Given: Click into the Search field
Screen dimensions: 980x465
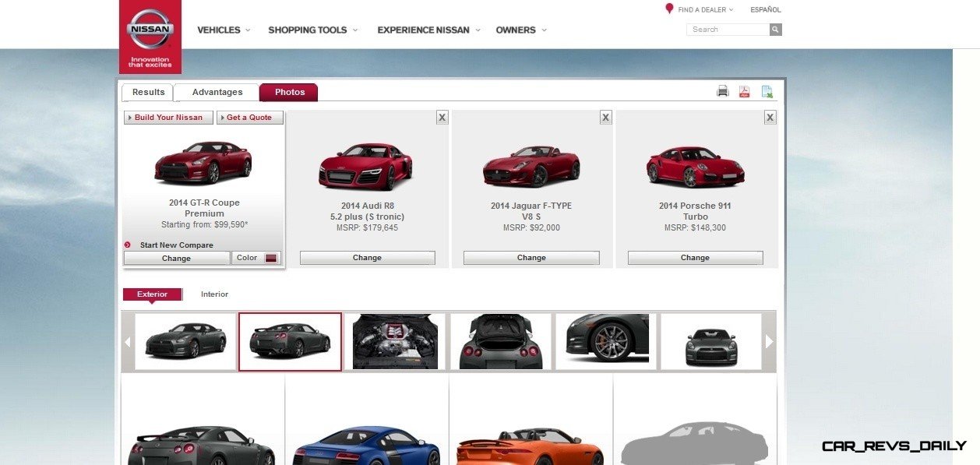Looking at the screenshot, I should (728, 30).
